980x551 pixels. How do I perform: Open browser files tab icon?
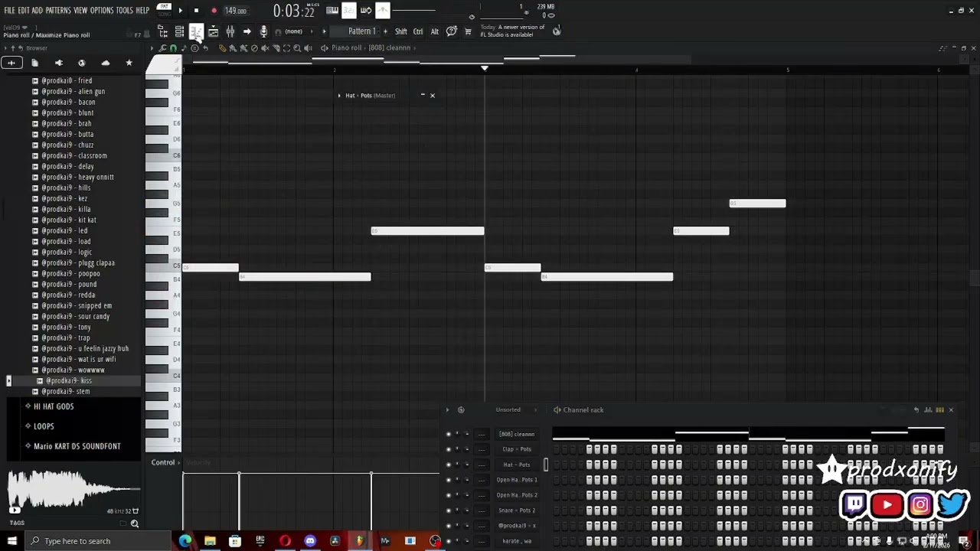[x=34, y=63]
